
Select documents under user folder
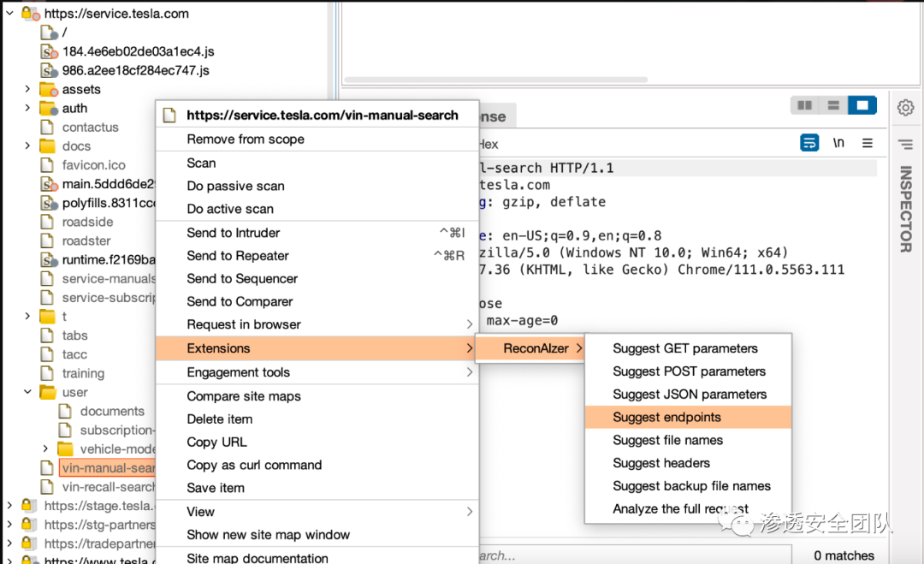click(x=112, y=411)
